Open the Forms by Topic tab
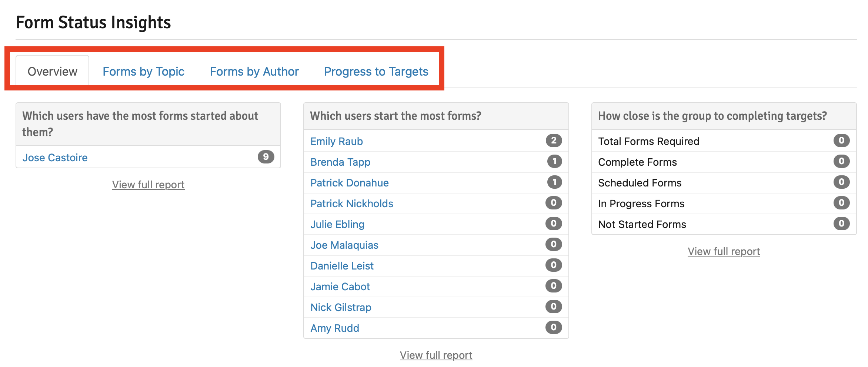 [143, 72]
